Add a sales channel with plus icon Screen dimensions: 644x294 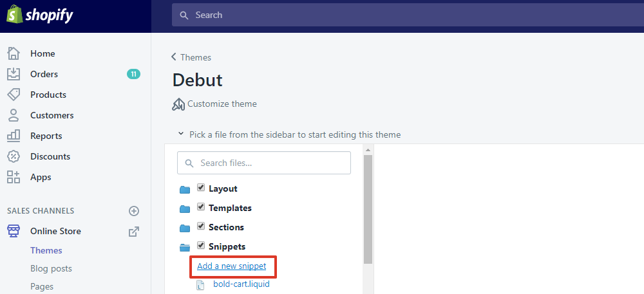click(134, 211)
